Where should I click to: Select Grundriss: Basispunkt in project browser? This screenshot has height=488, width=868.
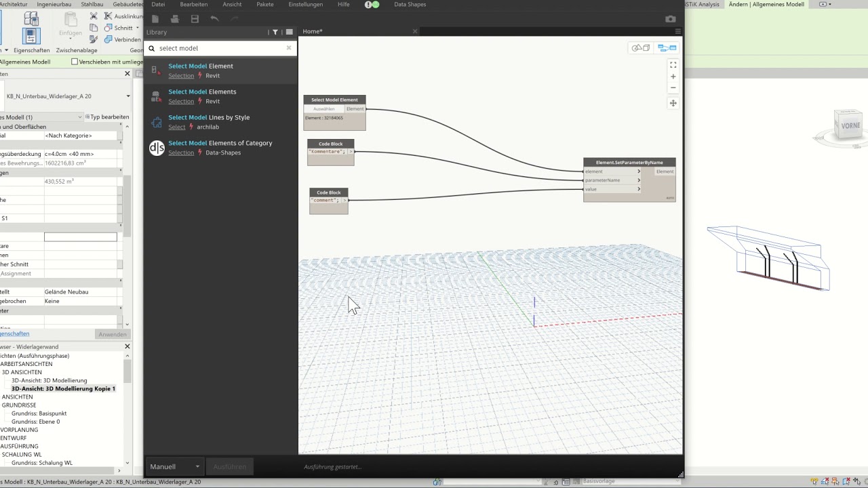[39, 413]
